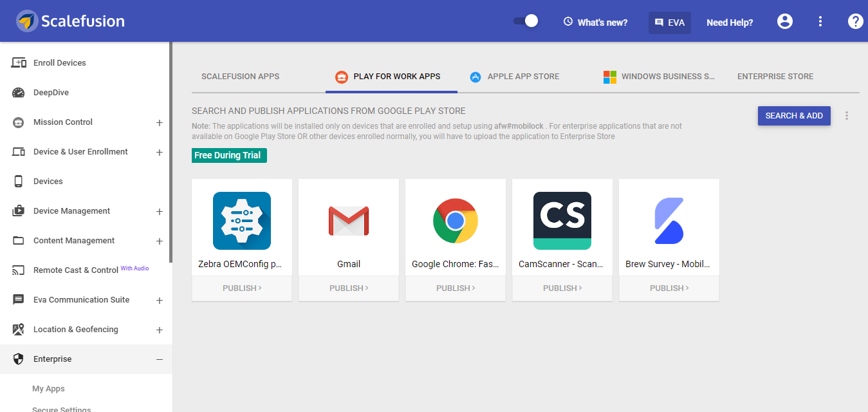Collapse the Enterprise section

(x=160, y=359)
